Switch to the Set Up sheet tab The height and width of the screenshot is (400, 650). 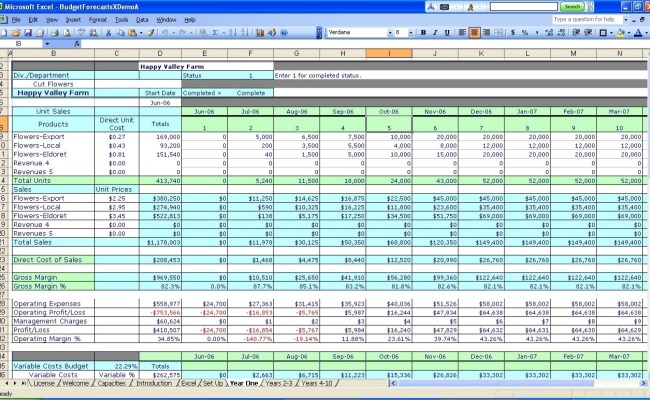click(213, 383)
